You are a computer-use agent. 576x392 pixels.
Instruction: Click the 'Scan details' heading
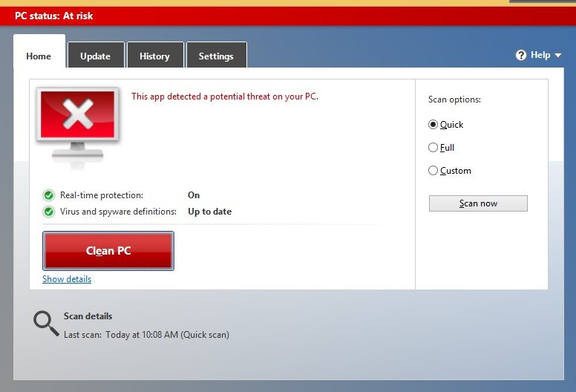pyautogui.click(x=88, y=316)
